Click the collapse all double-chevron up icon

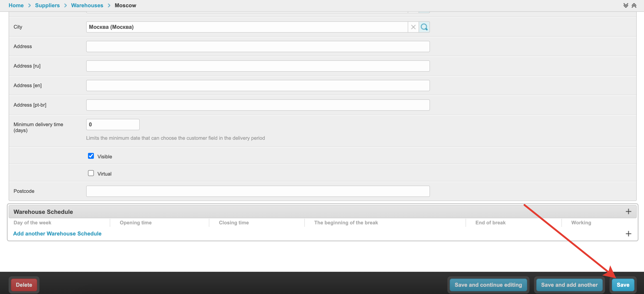[634, 5]
